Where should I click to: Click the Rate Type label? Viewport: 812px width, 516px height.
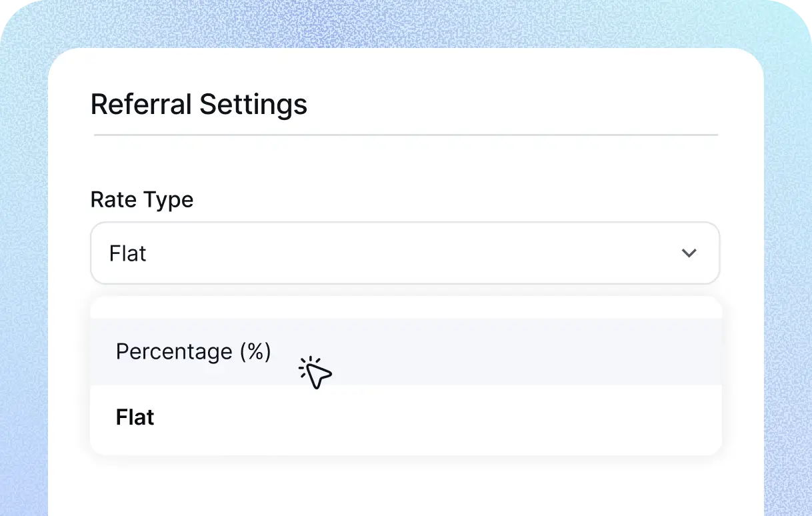tap(142, 199)
